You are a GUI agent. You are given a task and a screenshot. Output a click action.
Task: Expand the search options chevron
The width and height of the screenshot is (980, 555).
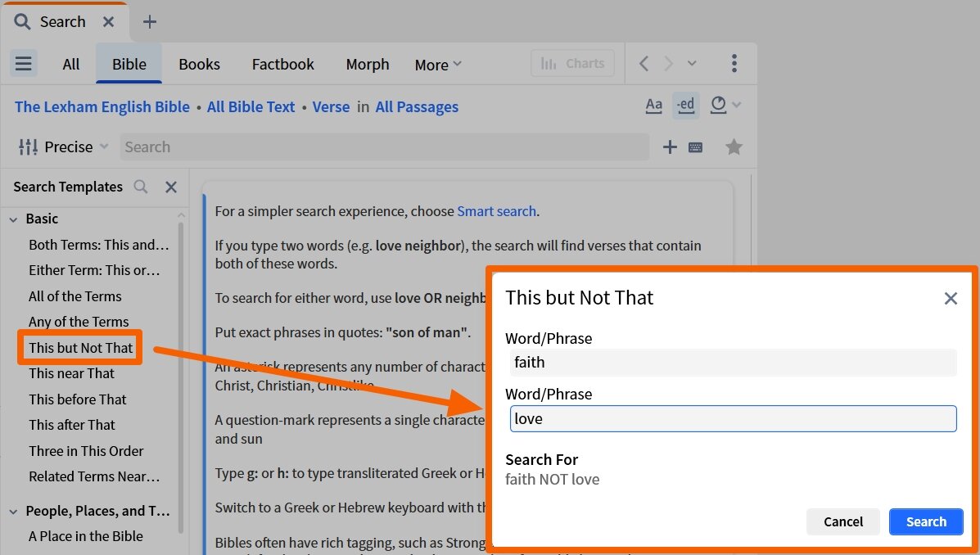tap(737, 105)
